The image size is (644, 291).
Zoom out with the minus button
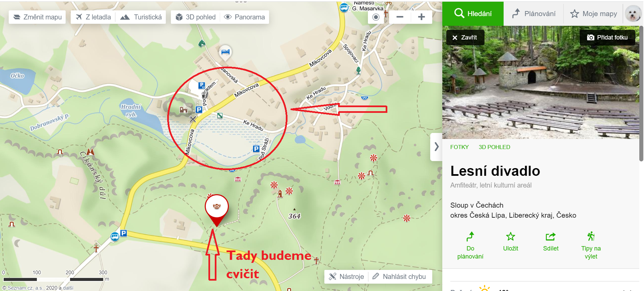coord(400,17)
